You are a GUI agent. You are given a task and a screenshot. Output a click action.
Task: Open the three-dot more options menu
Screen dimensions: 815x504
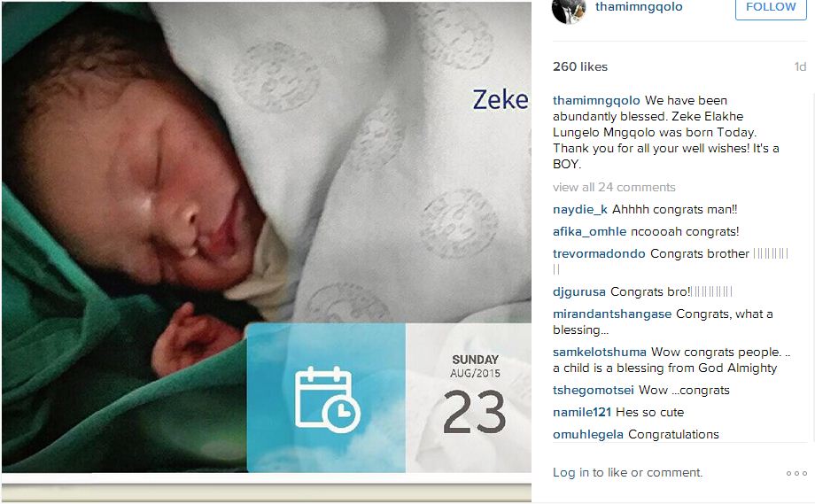click(796, 473)
